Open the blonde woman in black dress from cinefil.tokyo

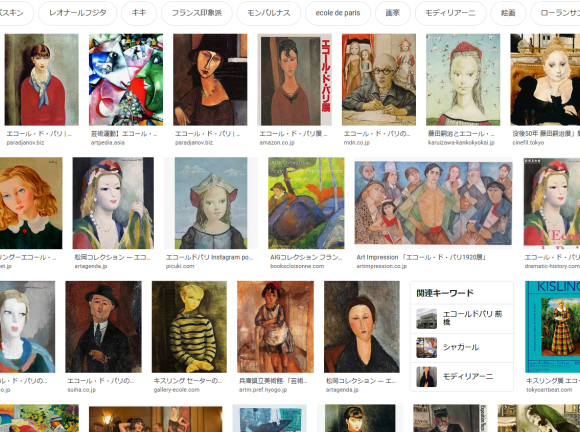545,80
